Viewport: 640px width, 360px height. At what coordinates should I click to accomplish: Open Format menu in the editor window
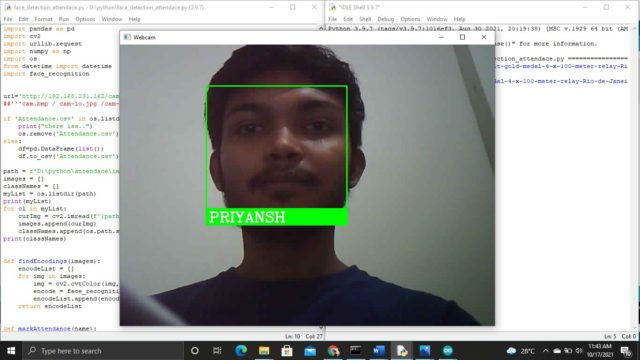click(x=43, y=19)
